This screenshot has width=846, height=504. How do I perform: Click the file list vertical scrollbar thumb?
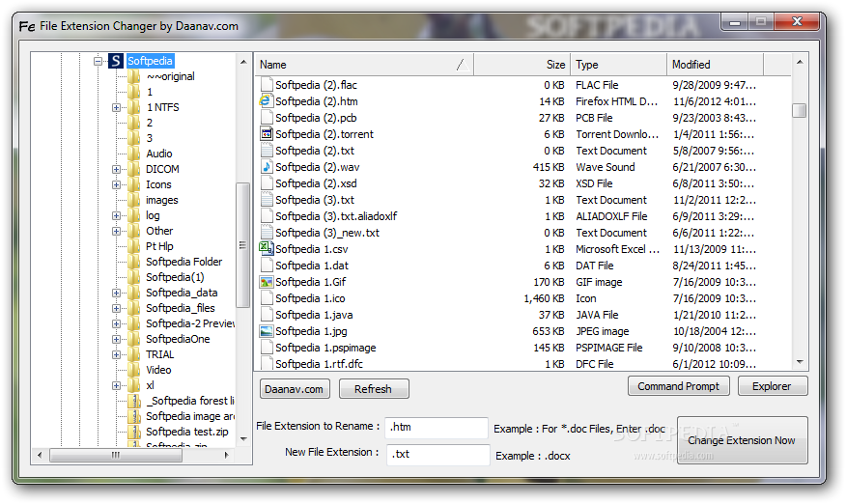[x=799, y=109]
